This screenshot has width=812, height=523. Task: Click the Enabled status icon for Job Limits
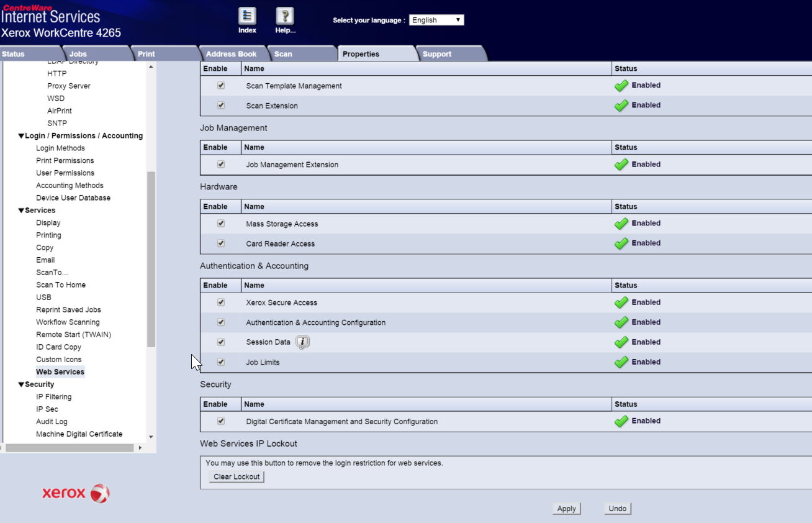(621, 362)
